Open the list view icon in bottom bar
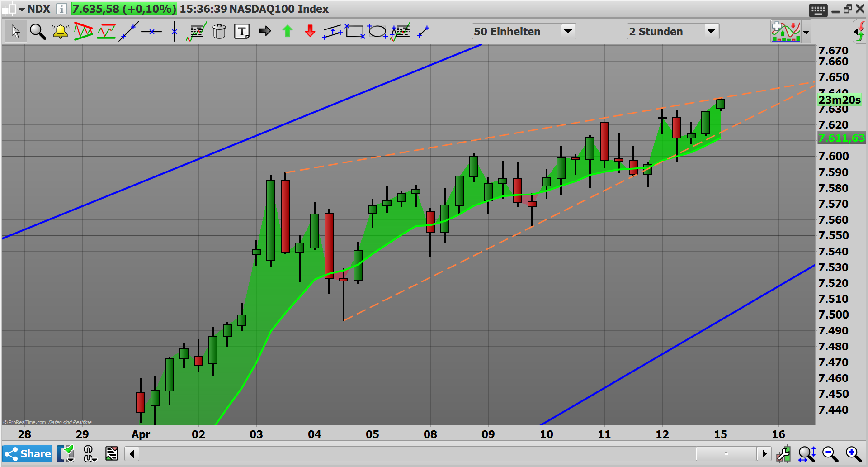Image resolution: width=868 pixels, height=467 pixels. coord(111,453)
